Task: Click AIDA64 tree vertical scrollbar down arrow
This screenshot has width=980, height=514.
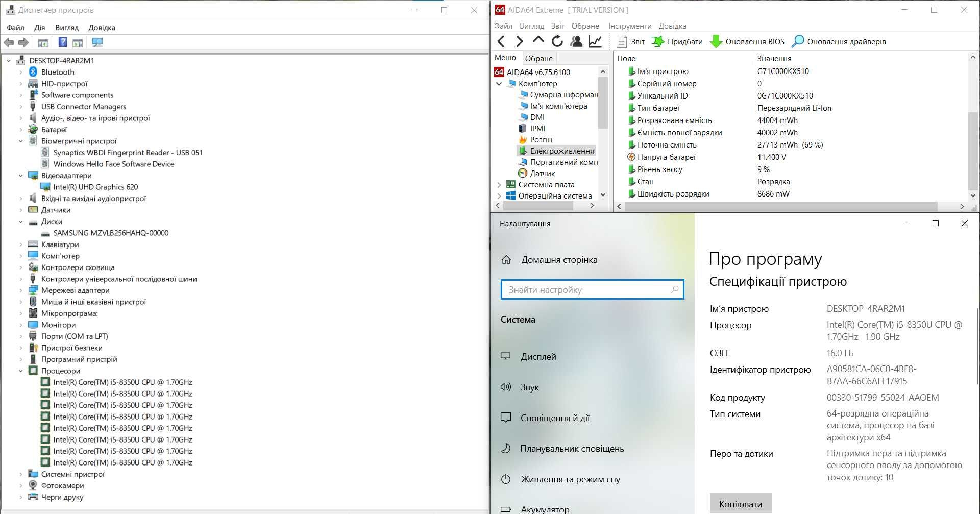Action: (x=603, y=195)
